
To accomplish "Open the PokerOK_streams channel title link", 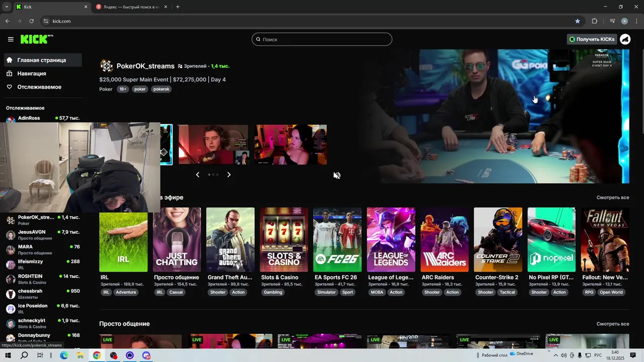I will tap(145, 66).
